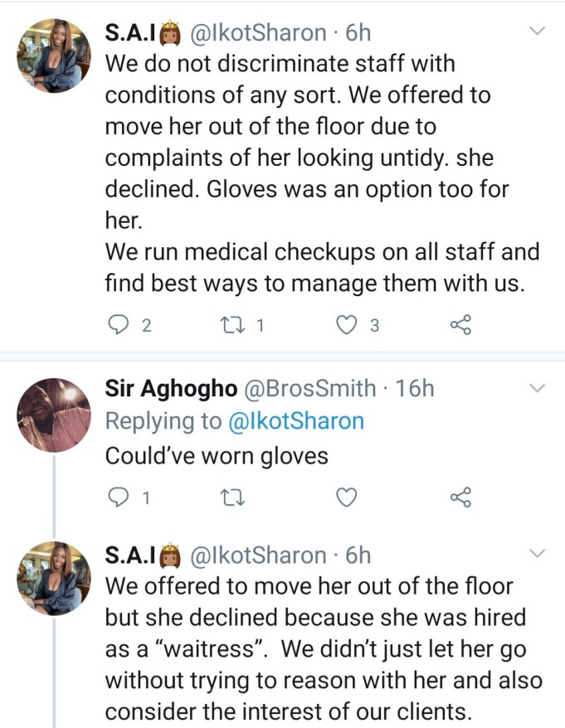Open the 'We do not discriminate staff' tweet

[322, 173]
